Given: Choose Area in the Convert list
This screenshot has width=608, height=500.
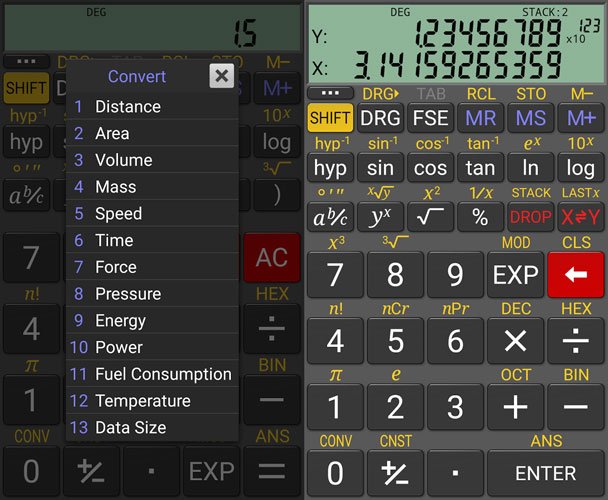Looking at the screenshot, I should (152, 133).
